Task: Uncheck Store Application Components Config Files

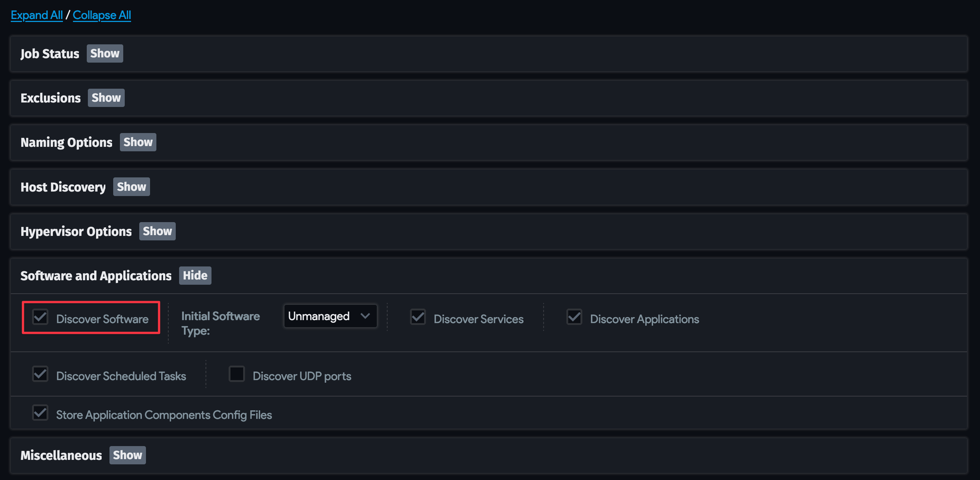Action: tap(40, 413)
